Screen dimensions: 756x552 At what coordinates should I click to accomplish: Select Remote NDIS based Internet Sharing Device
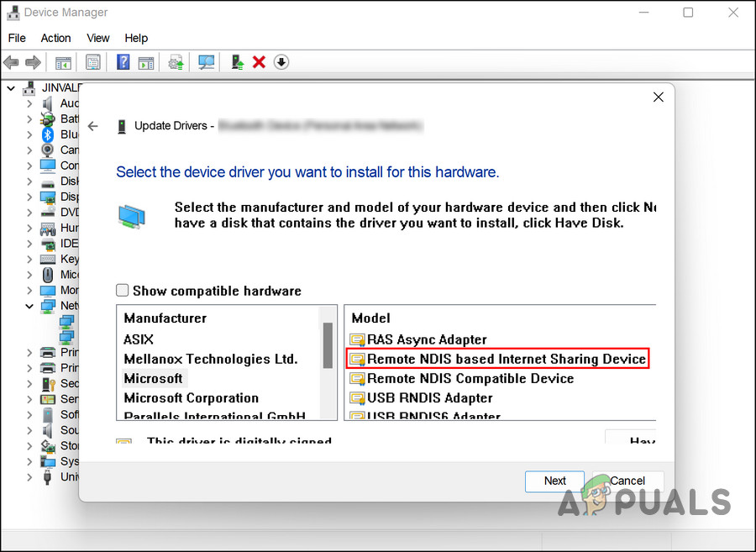507,359
